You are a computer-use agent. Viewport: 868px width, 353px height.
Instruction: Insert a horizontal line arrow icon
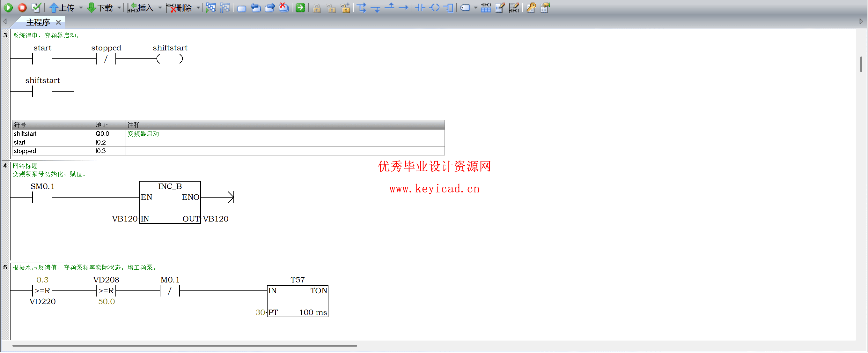click(403, 7)
